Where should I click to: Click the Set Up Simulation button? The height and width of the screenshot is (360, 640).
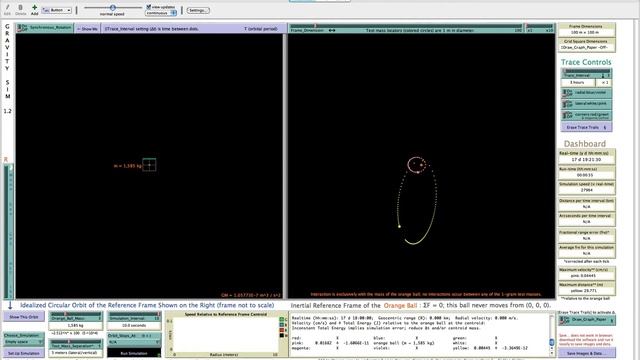pos(24,353)
